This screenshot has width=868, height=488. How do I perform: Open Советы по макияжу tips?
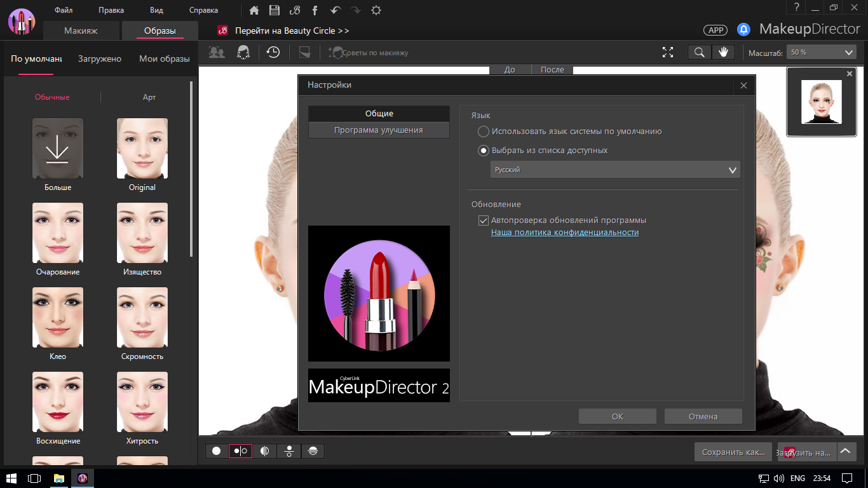pos(369,53)
